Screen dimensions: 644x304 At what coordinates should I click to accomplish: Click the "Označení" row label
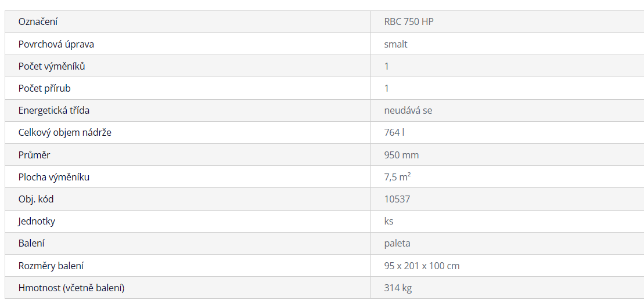click(x=38, y=22)
